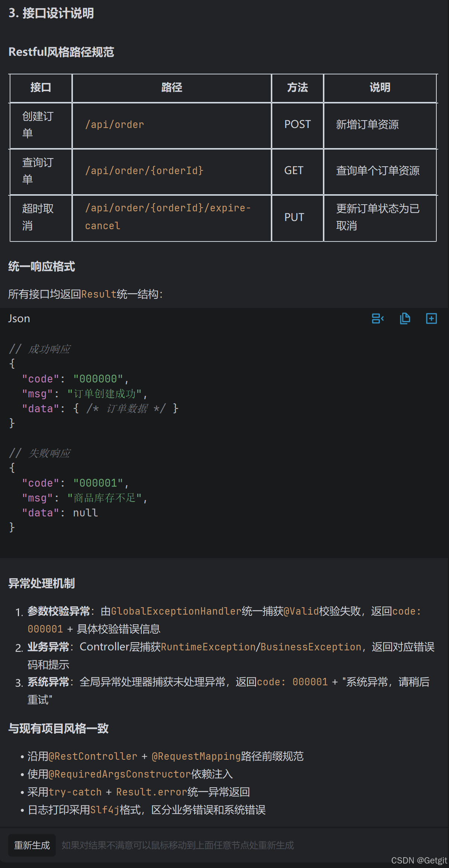Click the 新增订单资源 description cell
Viewport: 449px width, 868px height.
[x=380, y=125]
